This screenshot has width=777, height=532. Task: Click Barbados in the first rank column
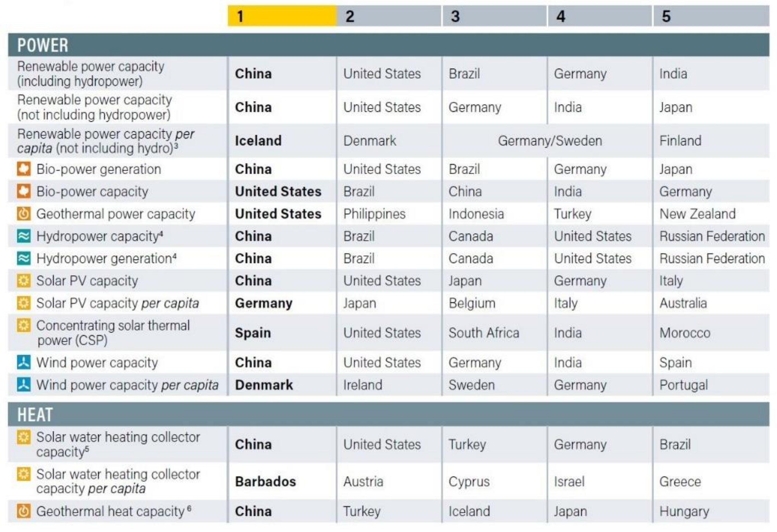click(265, 482)
